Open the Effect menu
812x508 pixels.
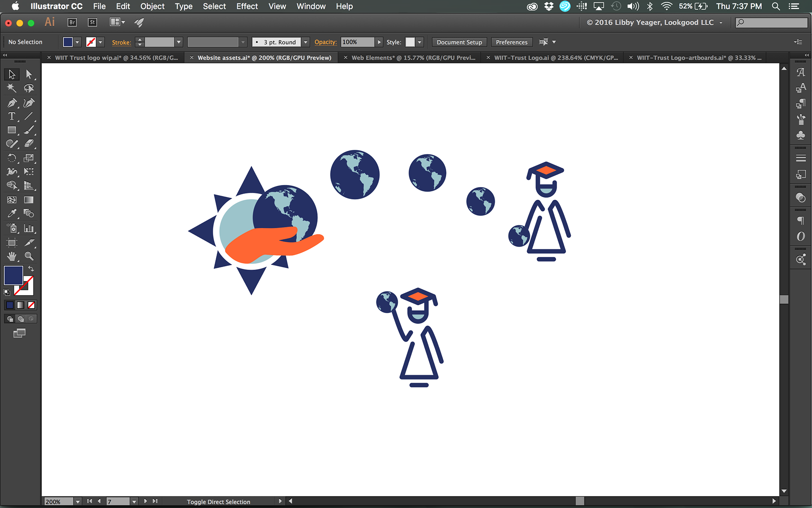247,6
